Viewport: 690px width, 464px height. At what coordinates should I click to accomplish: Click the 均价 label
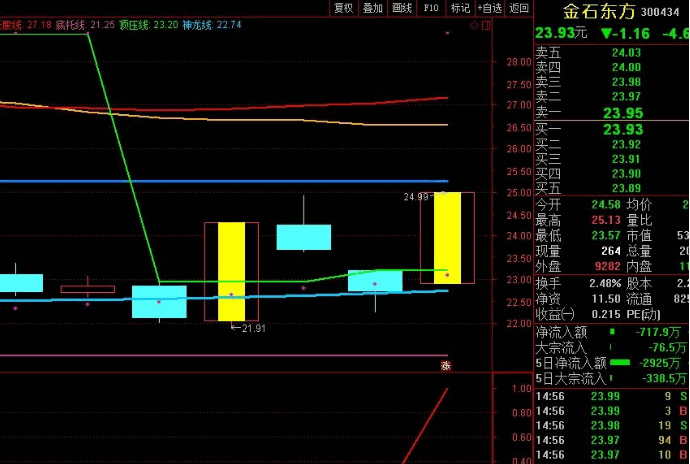click(x=639, y=205)
